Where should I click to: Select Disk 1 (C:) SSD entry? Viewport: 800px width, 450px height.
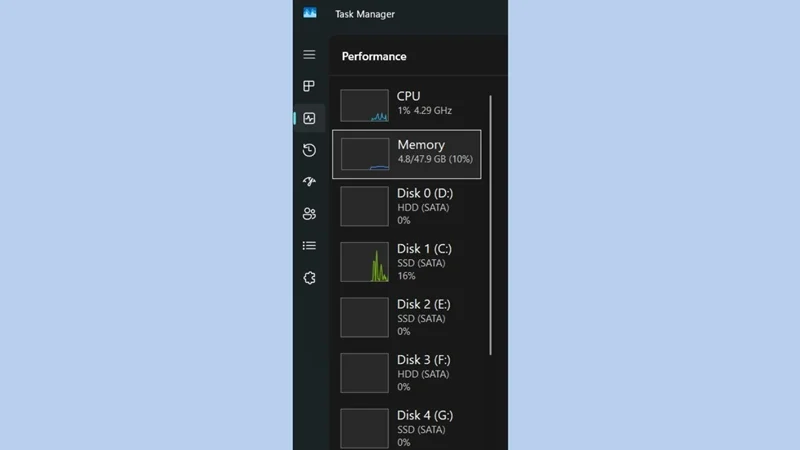(x=407, y=262)
